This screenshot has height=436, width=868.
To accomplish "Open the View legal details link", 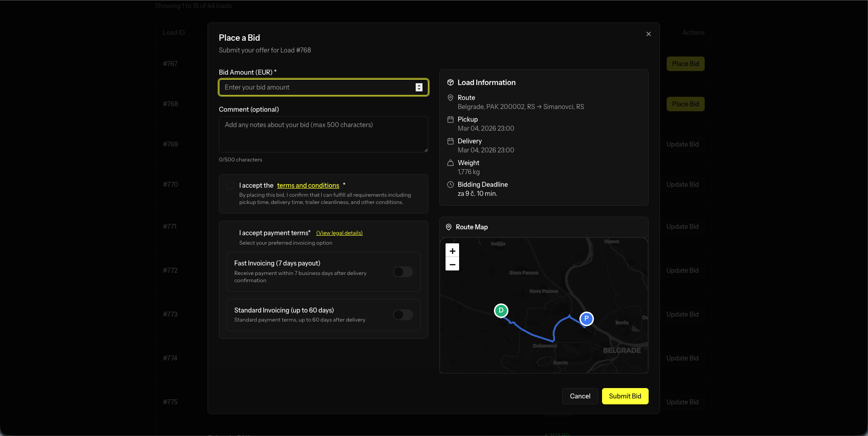I will coord(339,233).
